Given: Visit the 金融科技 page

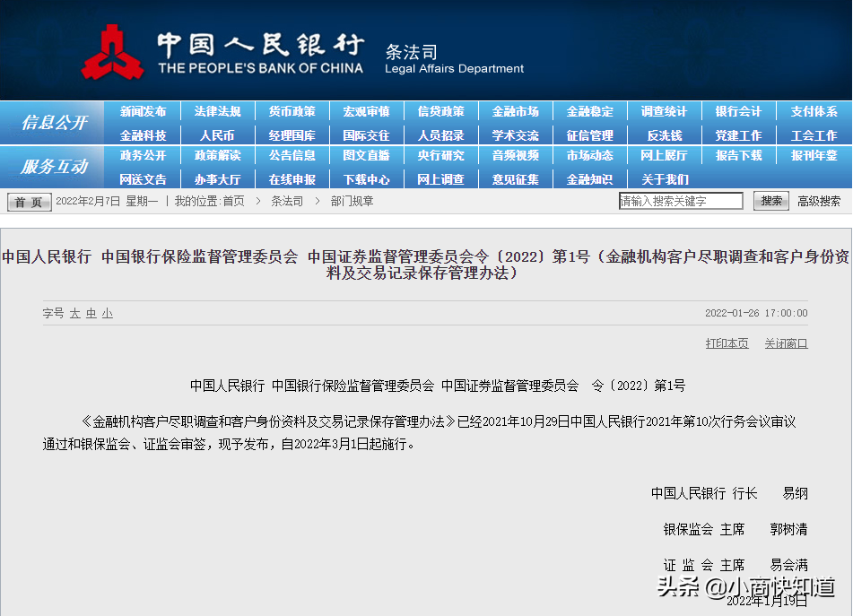Looking at the screenshot, I should (143, 135).
